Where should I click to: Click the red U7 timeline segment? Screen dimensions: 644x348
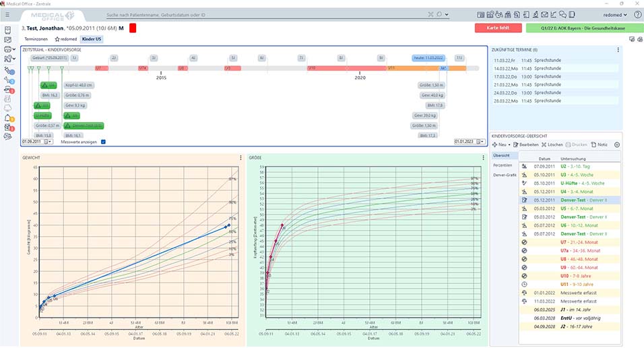tap(102, 68)
